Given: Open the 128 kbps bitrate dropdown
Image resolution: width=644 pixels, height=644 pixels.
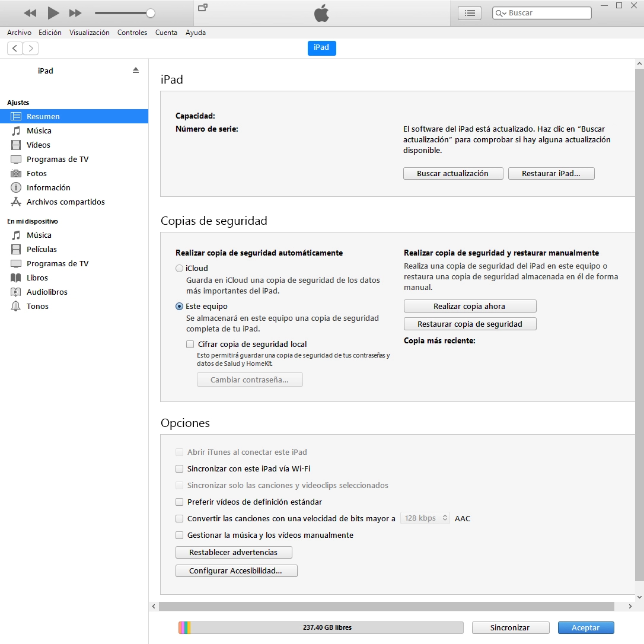Looking at the screenshot, I should tap(425, 518).
